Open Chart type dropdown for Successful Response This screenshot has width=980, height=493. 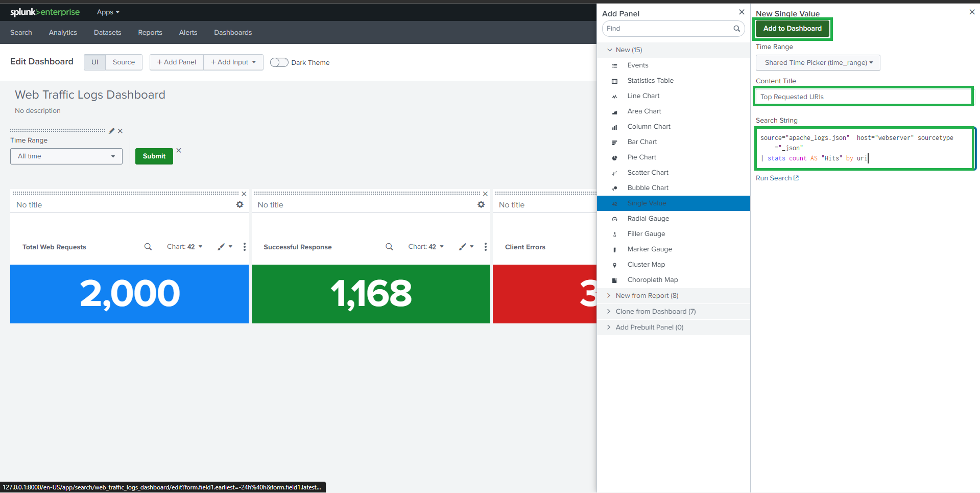tap(426, 247)
